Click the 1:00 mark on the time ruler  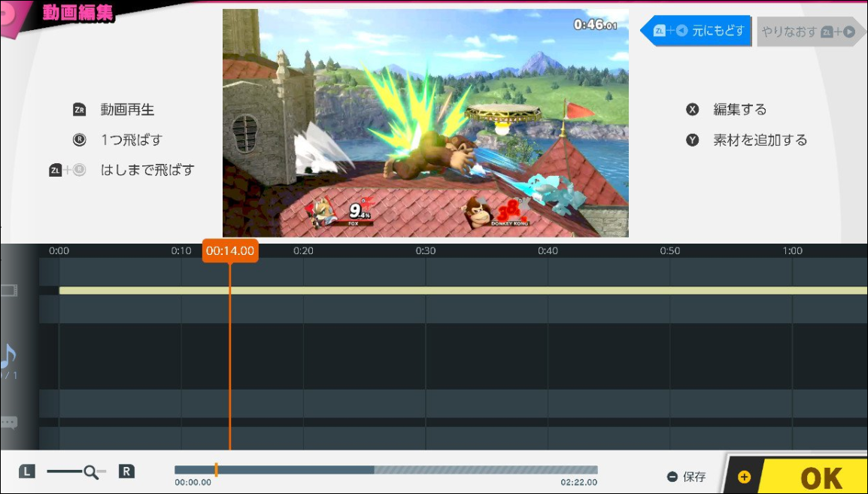792,250
